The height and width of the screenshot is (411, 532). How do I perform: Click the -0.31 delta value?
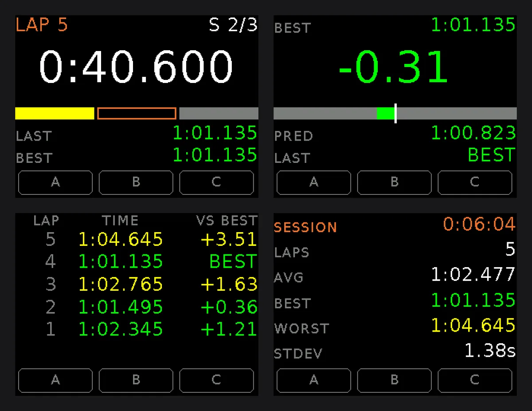coord(393,67)
